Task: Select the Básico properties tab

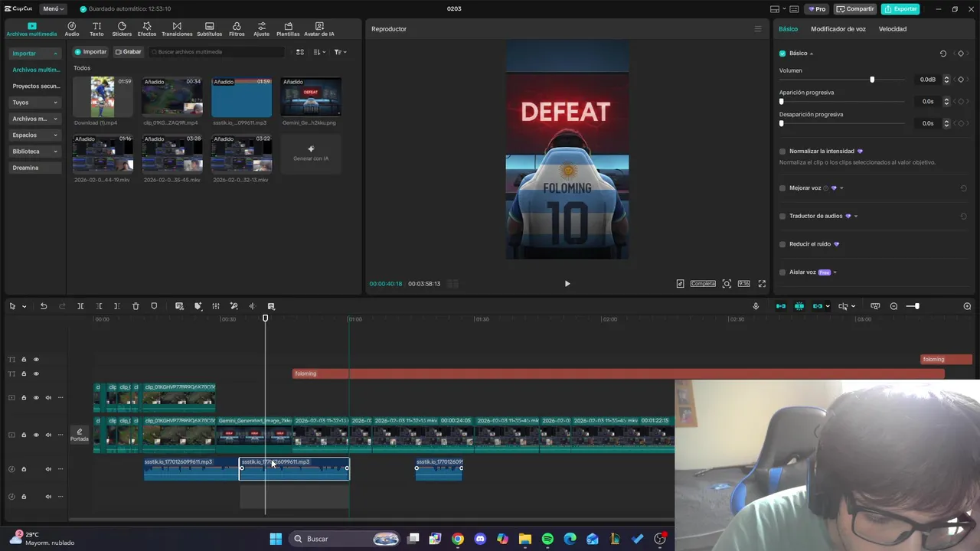Action: pos(788,29)
